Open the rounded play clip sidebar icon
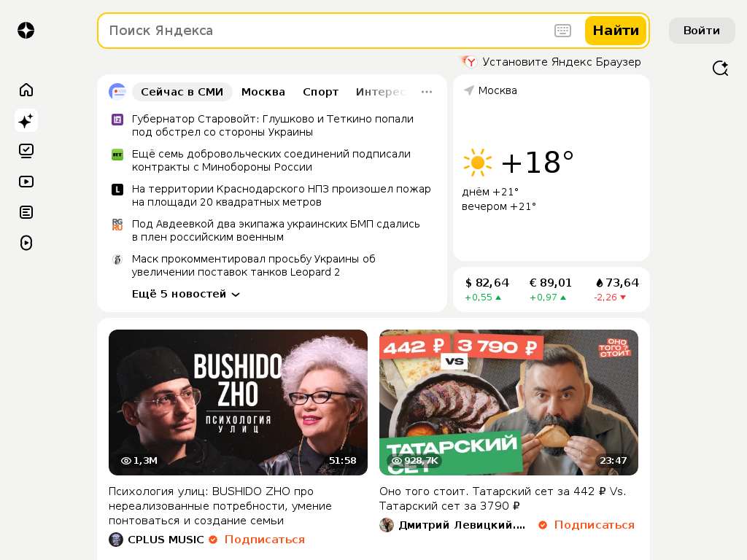The height and width of the screenshot is (560, 747). 26,243
